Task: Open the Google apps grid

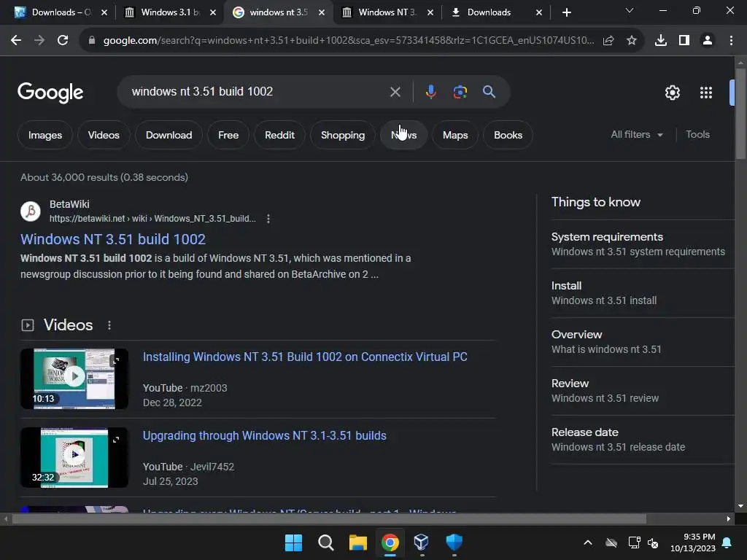Action: click(706, 93)
